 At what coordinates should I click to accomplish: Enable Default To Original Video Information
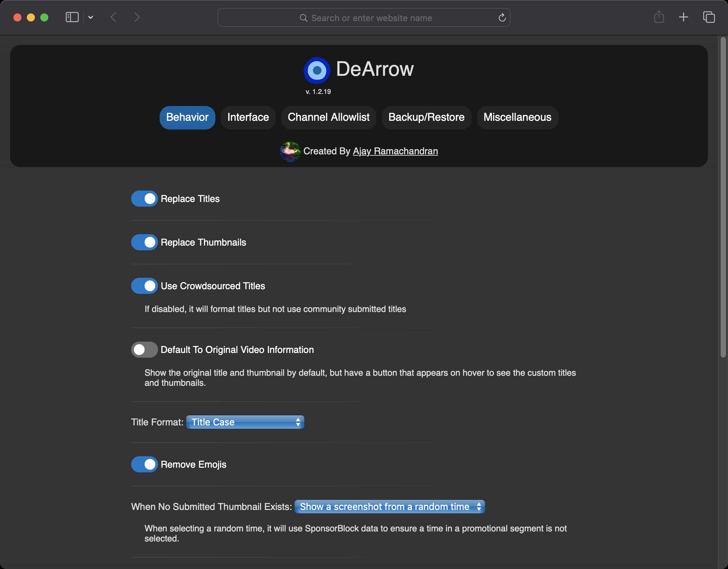coord(144,350)
